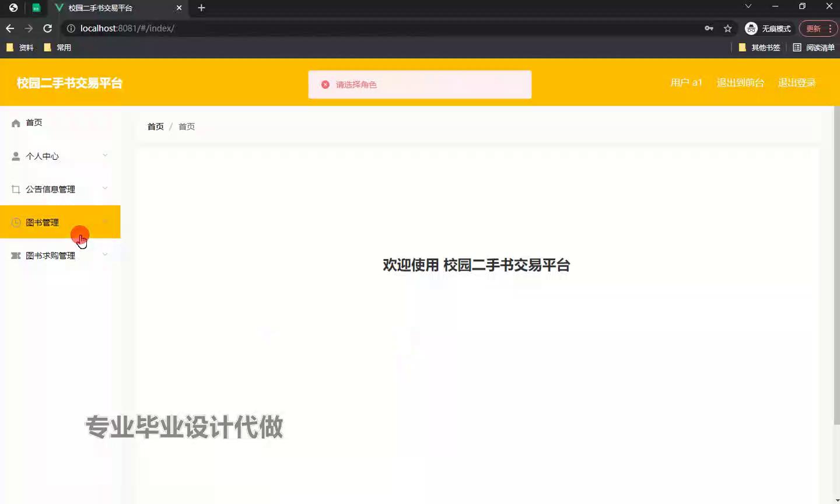
Task: Open the 阅读清单 reading list
Action: [x=814, y=47]
